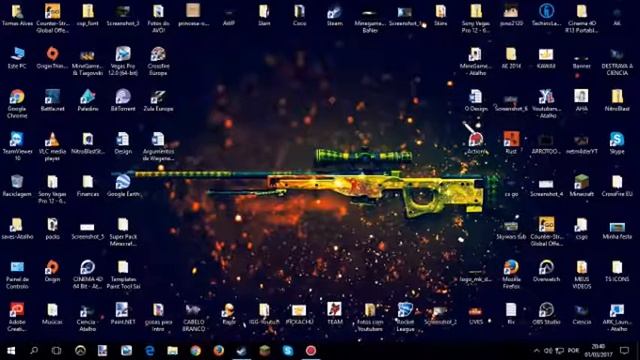Switch to Firefox on the taskbar
Viewport: 640px width, 360px height.
pyautogui.click(x=218, y=351)
